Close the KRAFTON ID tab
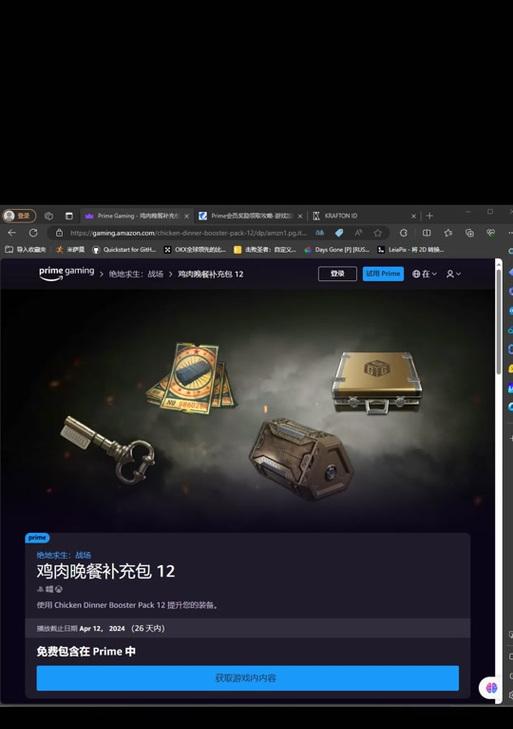513x729 pixels. tap(413, 216)
